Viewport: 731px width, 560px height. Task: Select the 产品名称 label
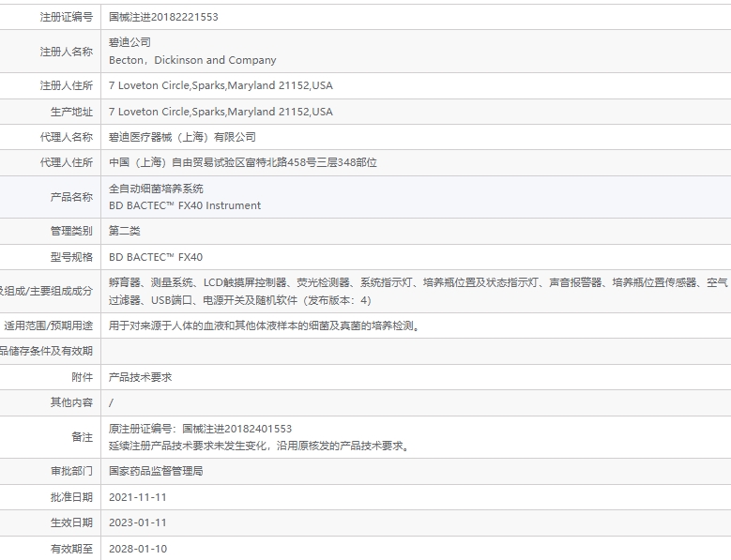point(71,197)
